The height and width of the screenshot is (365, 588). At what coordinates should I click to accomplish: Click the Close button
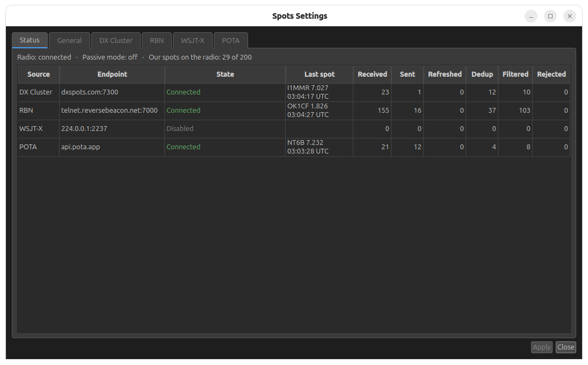565,347
